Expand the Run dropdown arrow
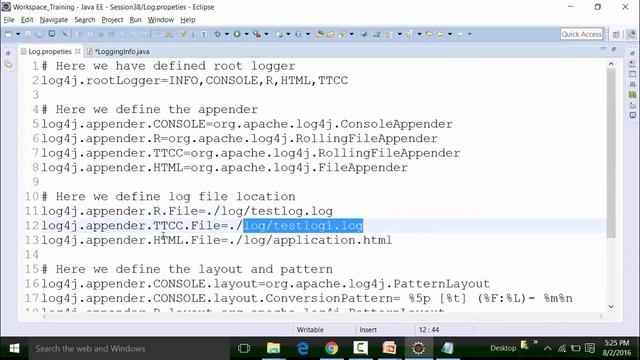This screenshot has width=640, height=360. (246, 34)
